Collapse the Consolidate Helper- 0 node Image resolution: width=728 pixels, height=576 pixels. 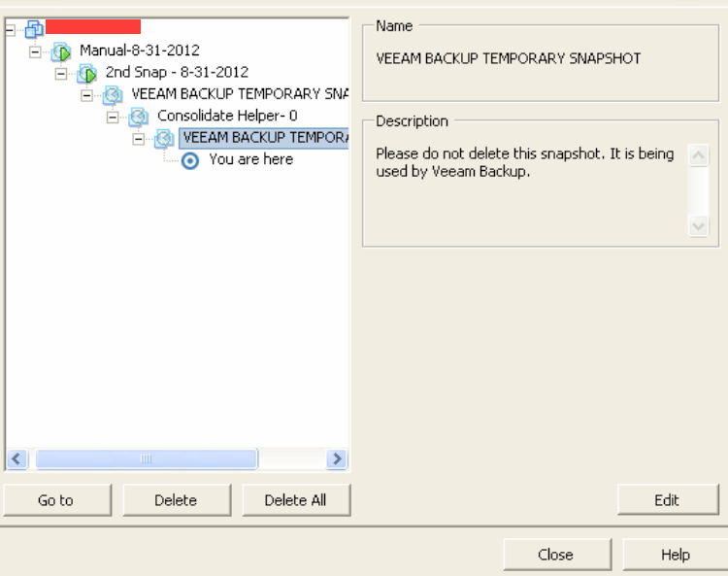113,118
